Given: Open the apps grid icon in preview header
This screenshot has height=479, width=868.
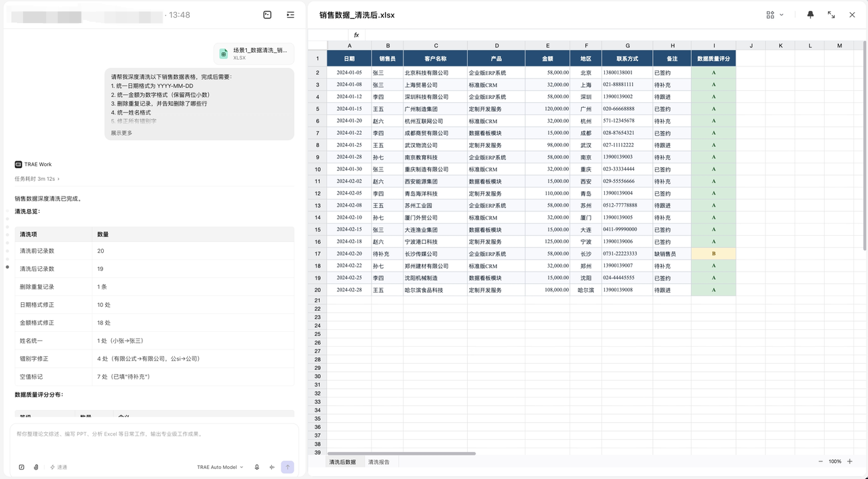Looking at the screenshot, I should [x=770, y=15].
